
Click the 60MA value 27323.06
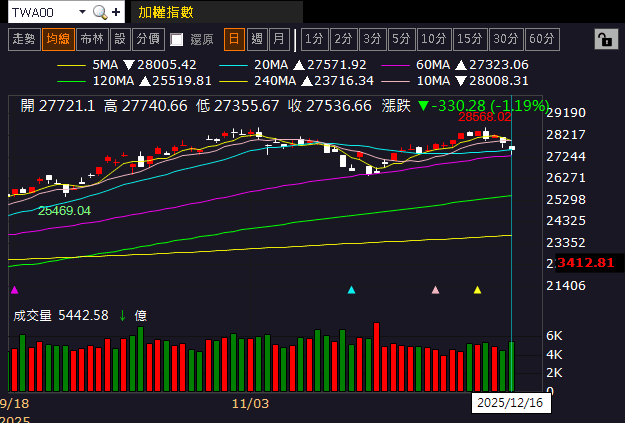499,65
